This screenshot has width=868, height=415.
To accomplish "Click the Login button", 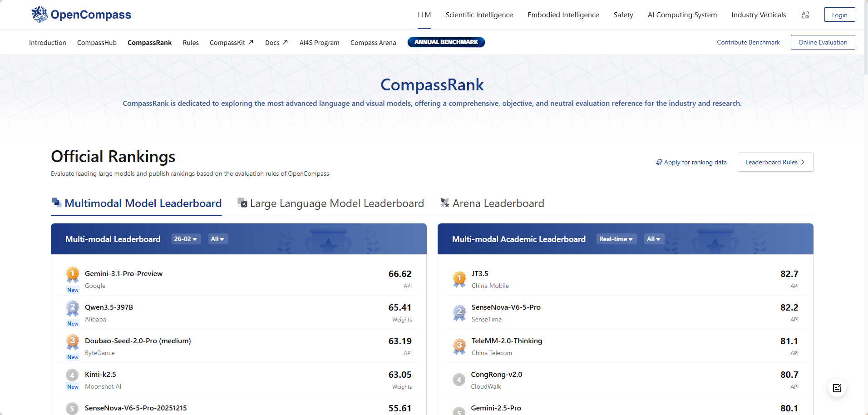I will (x=840, y=15).
